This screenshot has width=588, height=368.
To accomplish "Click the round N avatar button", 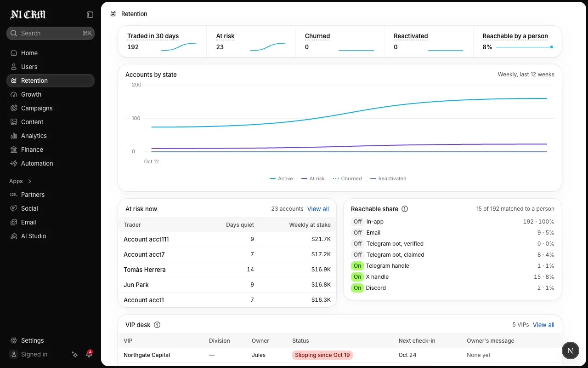I will (x=570, y=351).
